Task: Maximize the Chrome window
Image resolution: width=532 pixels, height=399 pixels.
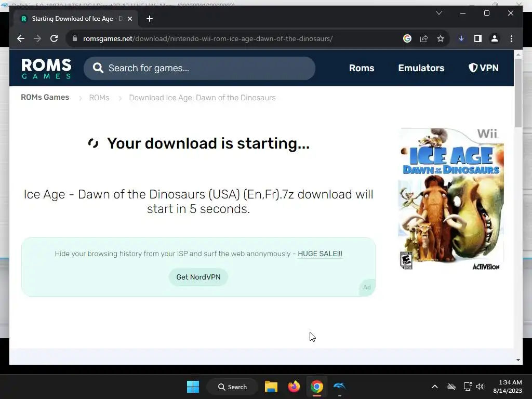Action: tap(486, 13)
